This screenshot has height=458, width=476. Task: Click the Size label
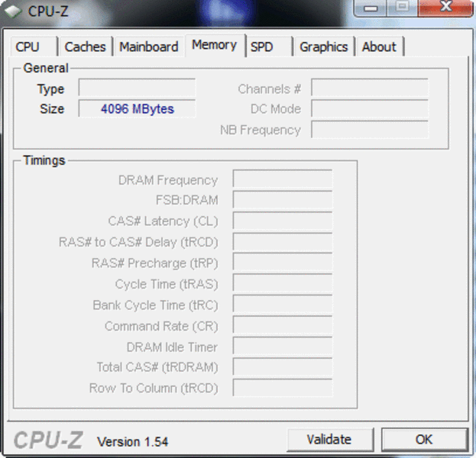point(52,109)
